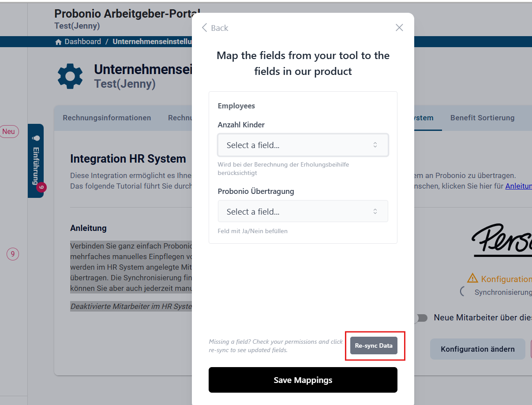Click the Employees section heading
This screenshot has width=532, height=405.
coord(236,106)
